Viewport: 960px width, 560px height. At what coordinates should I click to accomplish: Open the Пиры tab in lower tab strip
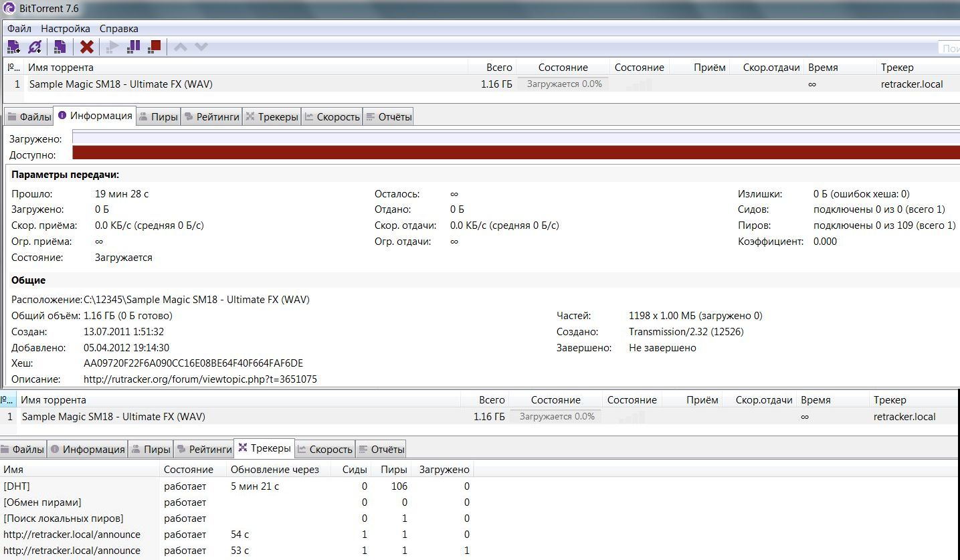tap(151, 450)
